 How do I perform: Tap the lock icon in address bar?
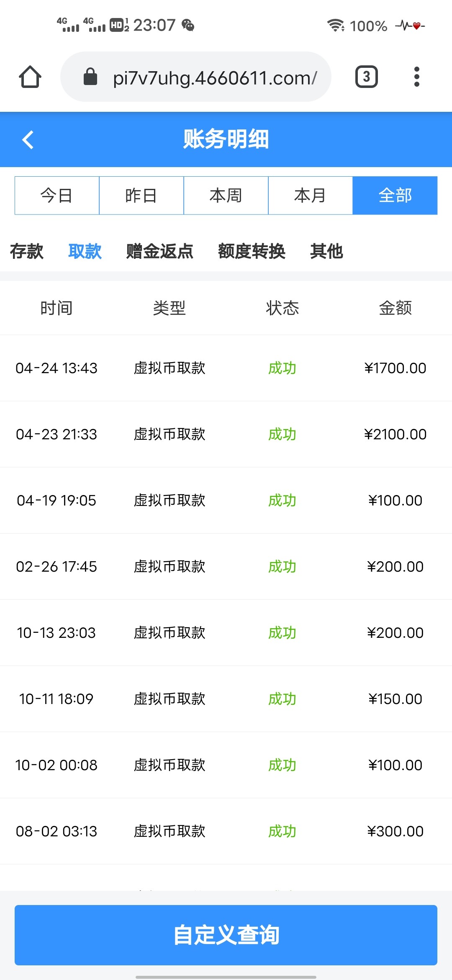coord(90,77)
